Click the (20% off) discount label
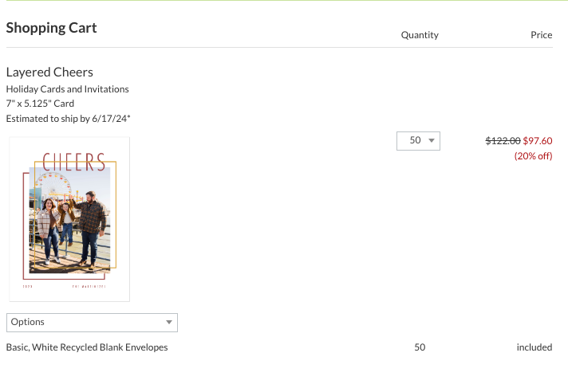 [533, 156]
